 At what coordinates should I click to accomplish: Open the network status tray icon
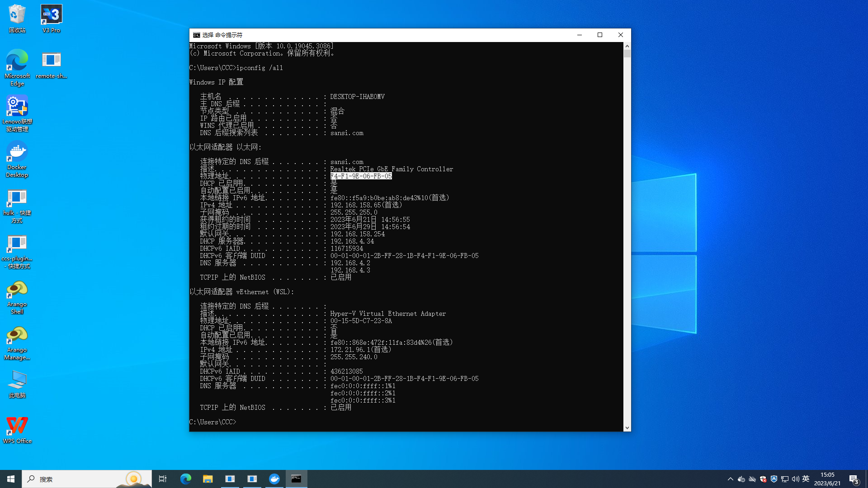coord(785,479)
